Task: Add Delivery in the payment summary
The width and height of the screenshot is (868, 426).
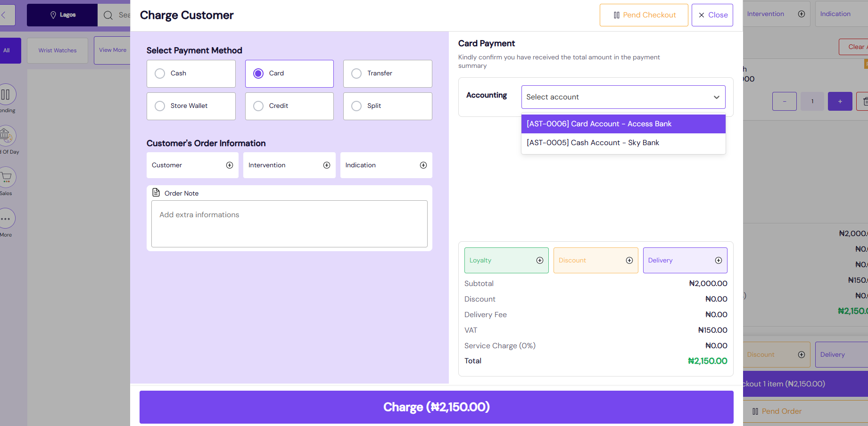Action: pyautogui.click(x=685, y=261)
